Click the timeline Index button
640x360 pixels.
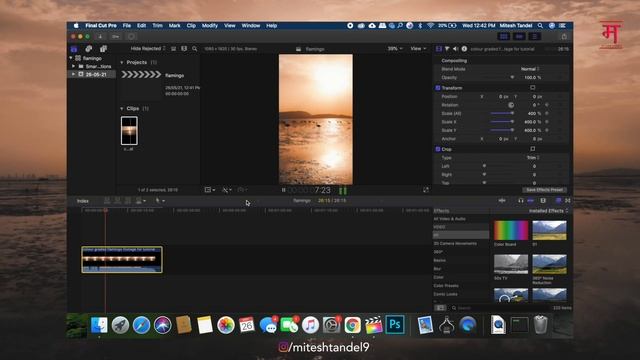pos(83,201)
